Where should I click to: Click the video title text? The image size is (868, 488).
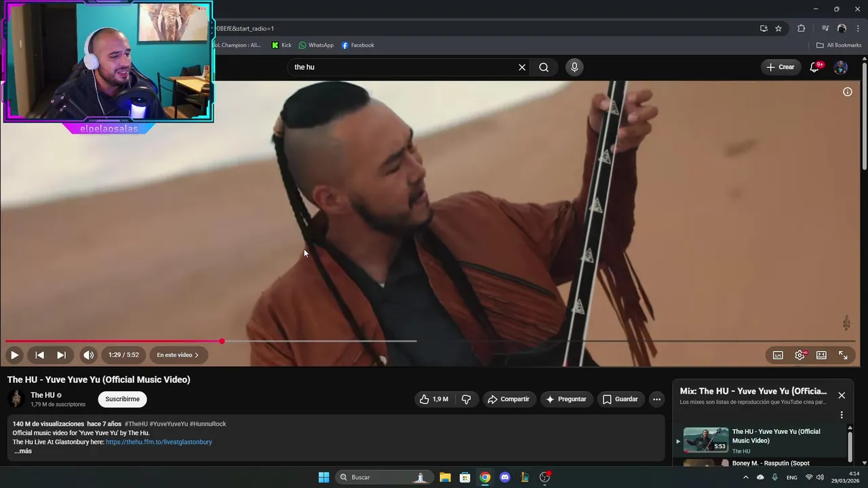(99, 380)
